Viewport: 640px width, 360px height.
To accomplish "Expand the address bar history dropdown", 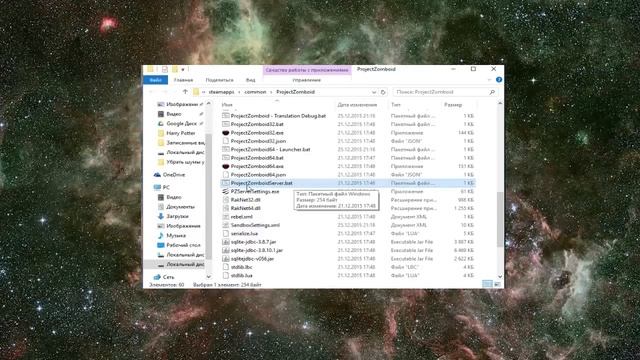I will click(374, 92).
